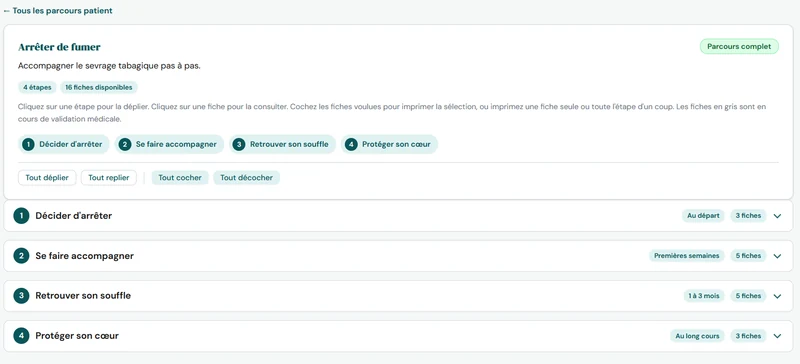Image resolution: width=800 pixels, height=364 pixels.
Task: Go back to Tous les parcours patient
Action: [58, 11]
